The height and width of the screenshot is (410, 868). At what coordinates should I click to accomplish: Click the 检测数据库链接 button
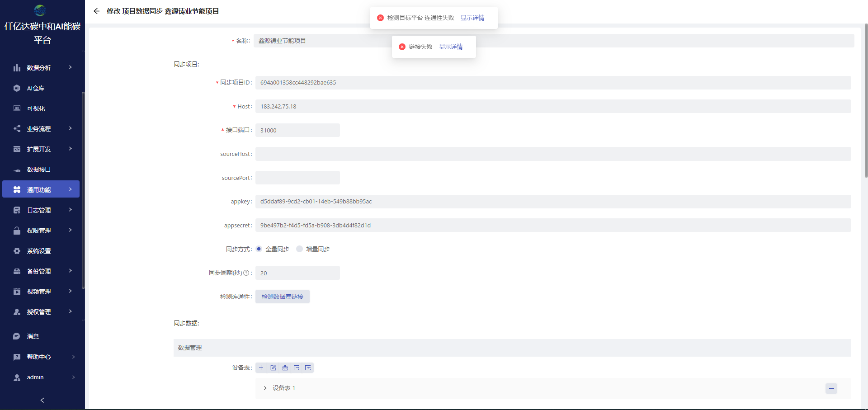[282, 297]
